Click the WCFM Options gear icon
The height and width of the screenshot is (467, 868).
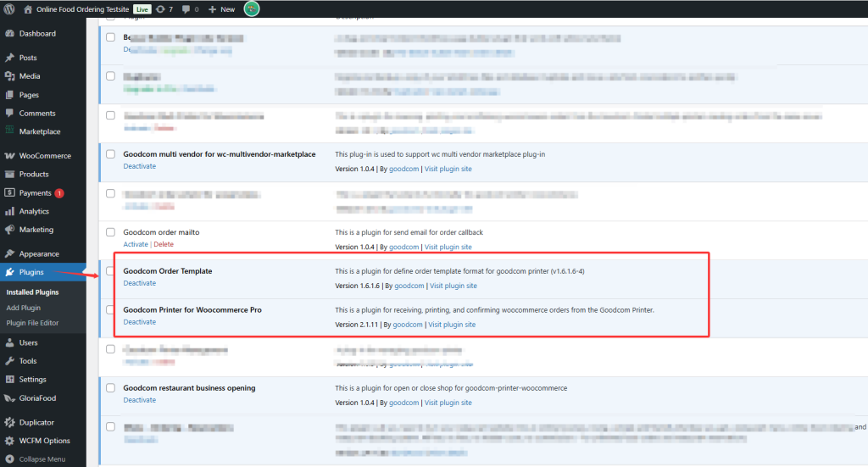pos(9,441)
